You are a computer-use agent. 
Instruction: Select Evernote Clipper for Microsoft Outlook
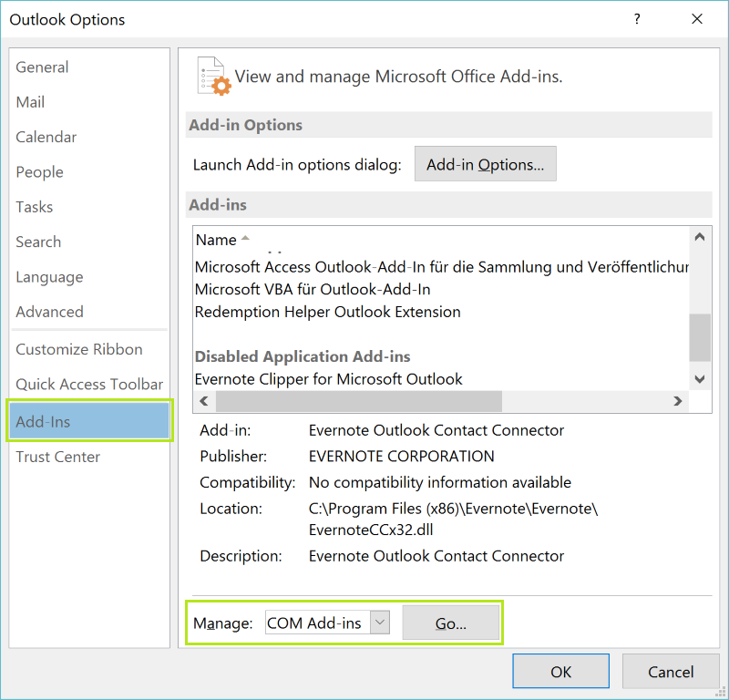[x=329, y=379]
